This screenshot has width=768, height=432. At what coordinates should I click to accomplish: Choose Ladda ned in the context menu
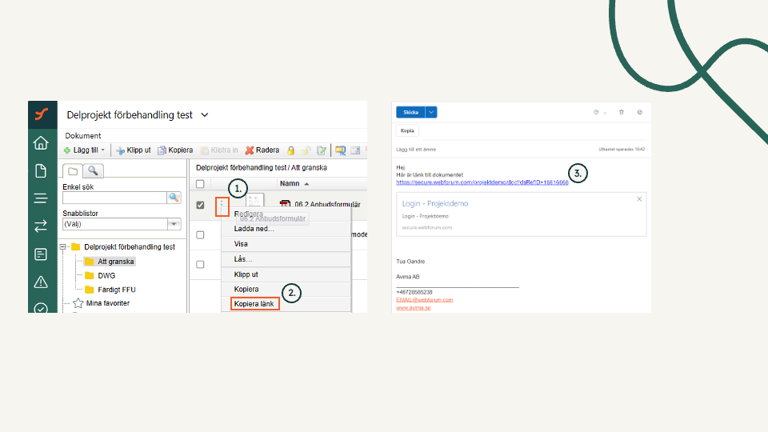click(254, 228)
